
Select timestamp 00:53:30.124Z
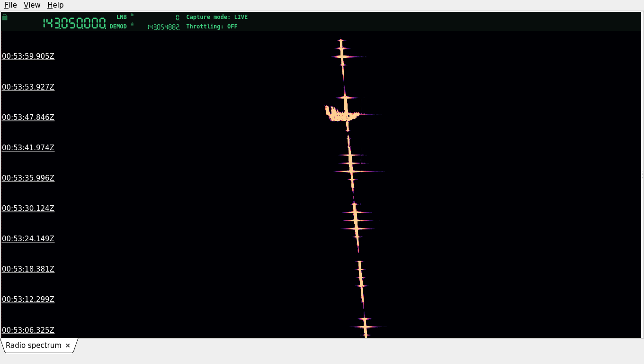point(28,208)
